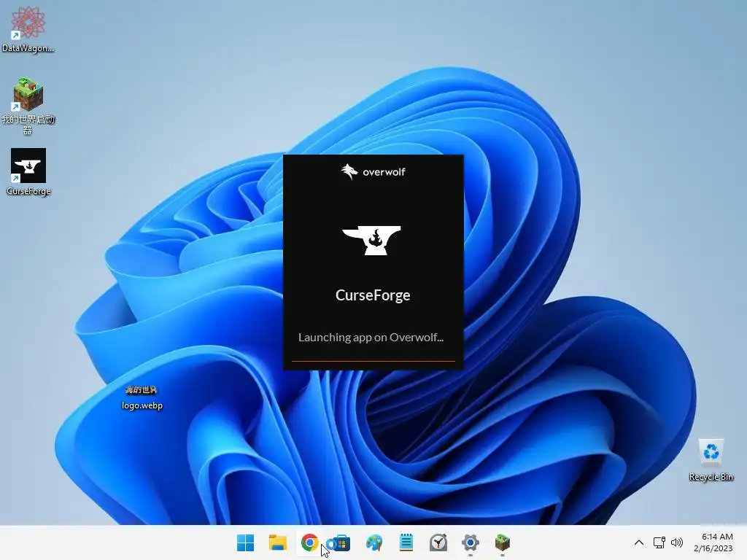Click the "Launching app on Overwolf..." status text
The height and width of the screenshot is (560, 747).
tap(371, 337)
